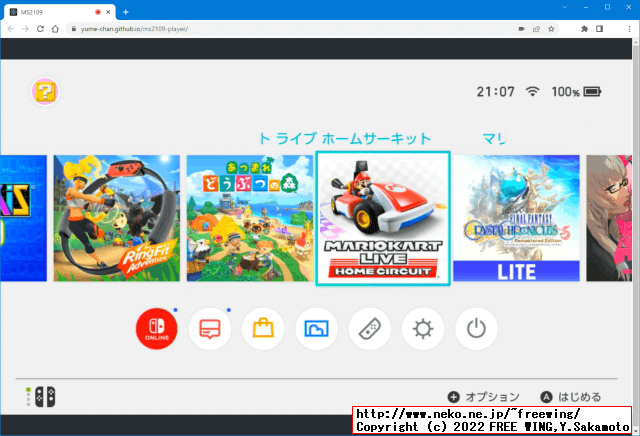Open the News icon in Switch menu
The width and height of the screenshot is (640, 436).
tap(210, 329)
